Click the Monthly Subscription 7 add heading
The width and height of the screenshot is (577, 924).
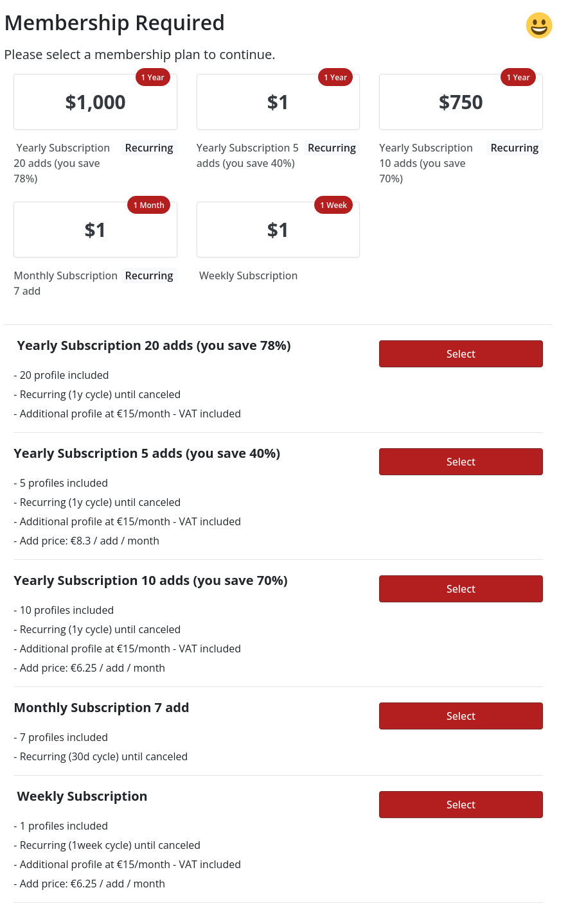tap(102, 708)
